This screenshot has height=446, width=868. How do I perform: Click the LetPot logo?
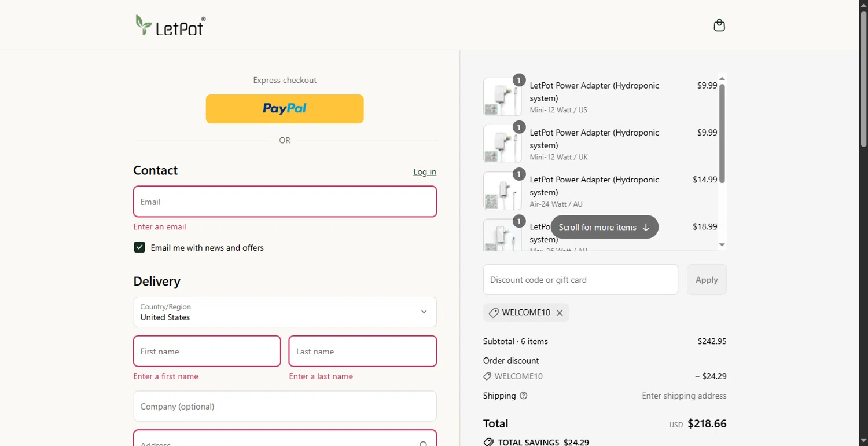pos(170,25)
